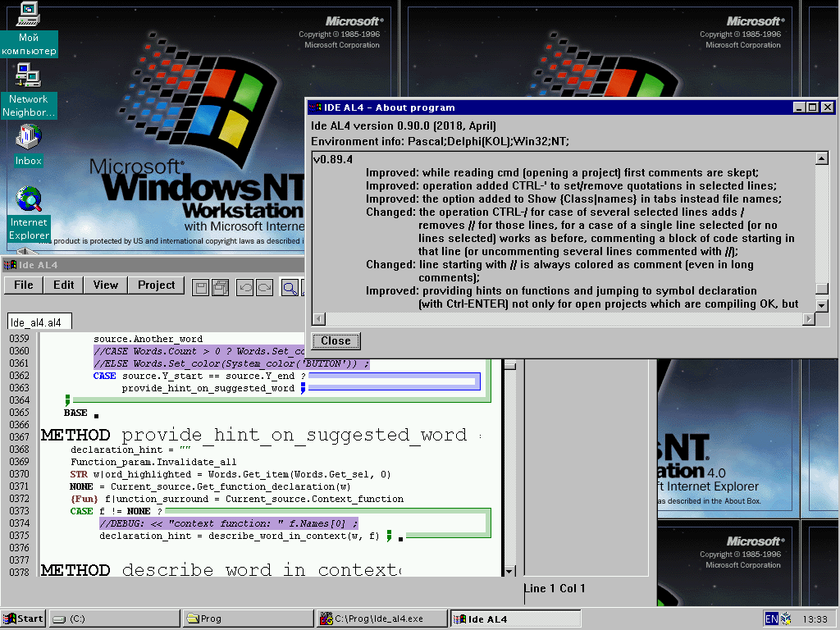The image size is (840, 630).
Task: Open the View menu in Ide AL4
Action: click(x=106, y=285)
